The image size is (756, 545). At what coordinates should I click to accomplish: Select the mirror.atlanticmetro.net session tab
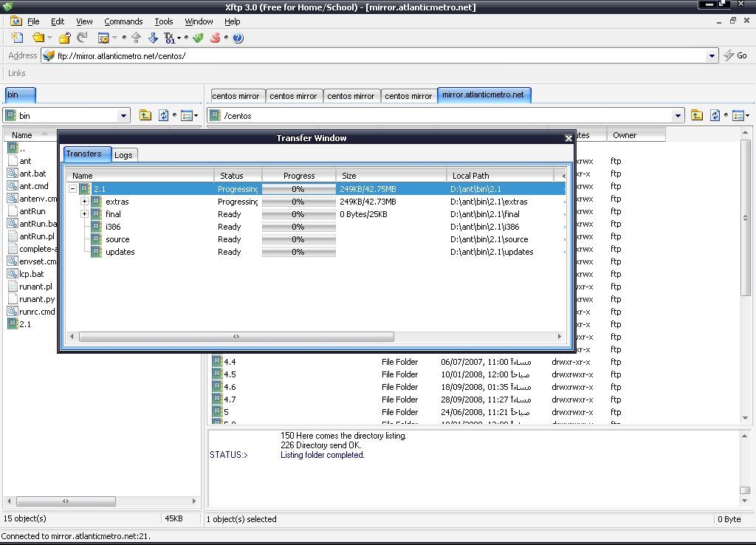[484, 95]
